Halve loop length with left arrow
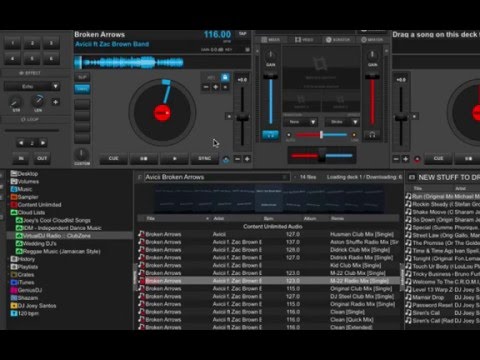Viewport: 480px width, 360px height. pos(21,143)
